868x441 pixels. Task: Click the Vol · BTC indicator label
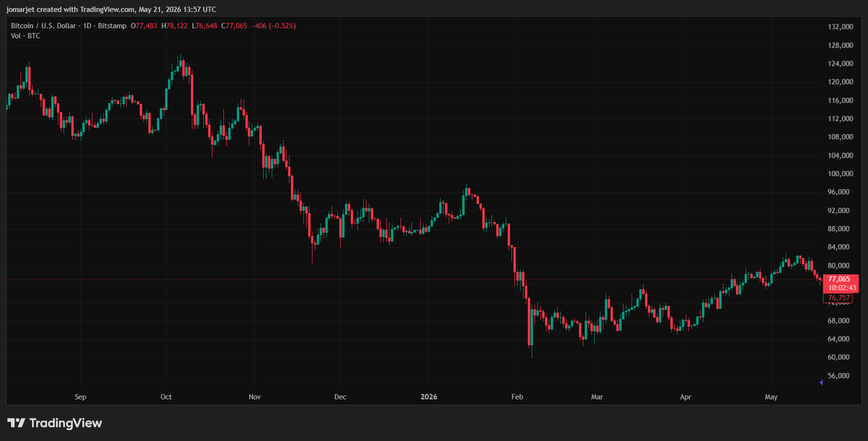tap(26, 36)
